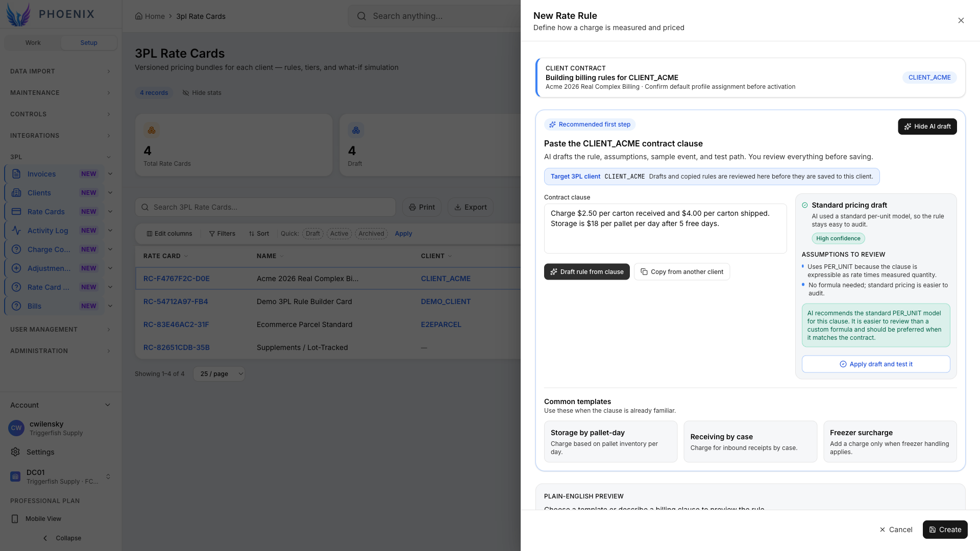
Task: Click the cwilensky avatar icon
Action: (16, 428)
